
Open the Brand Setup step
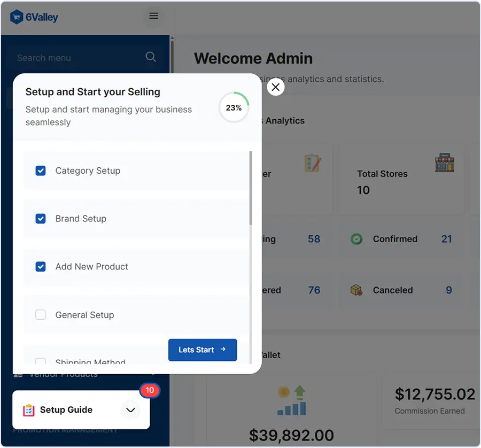(x=81, y=219)
